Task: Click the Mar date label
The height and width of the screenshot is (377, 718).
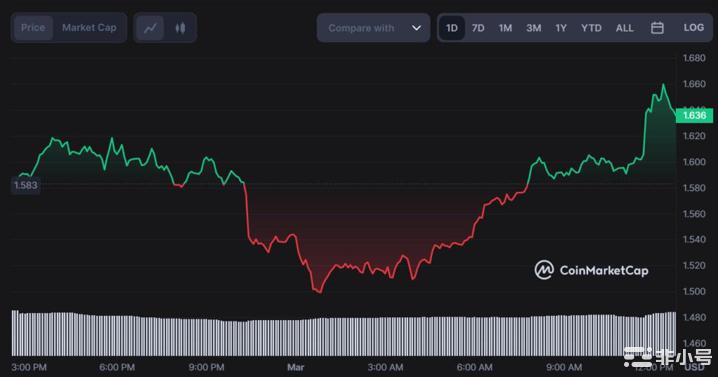Action: (x=295, y=367)
